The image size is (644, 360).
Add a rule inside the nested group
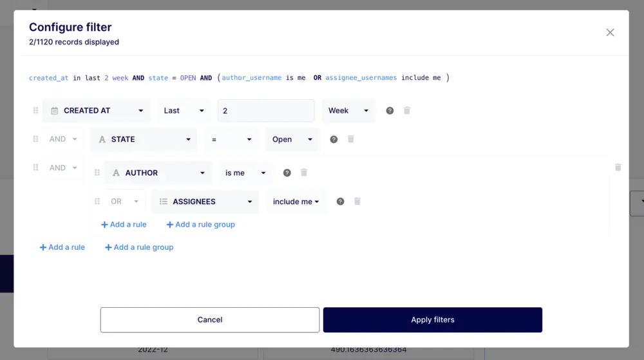pyautogui.click(x=124, y=225)
